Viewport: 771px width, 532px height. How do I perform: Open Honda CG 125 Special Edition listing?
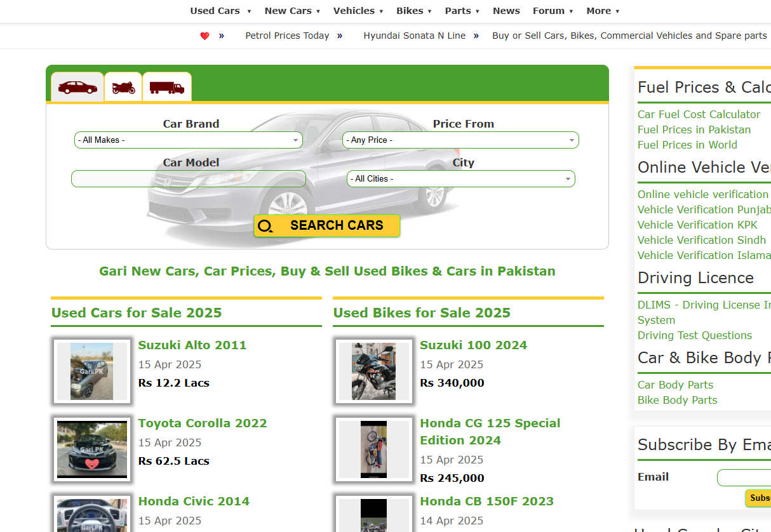[x=490, y=432]
